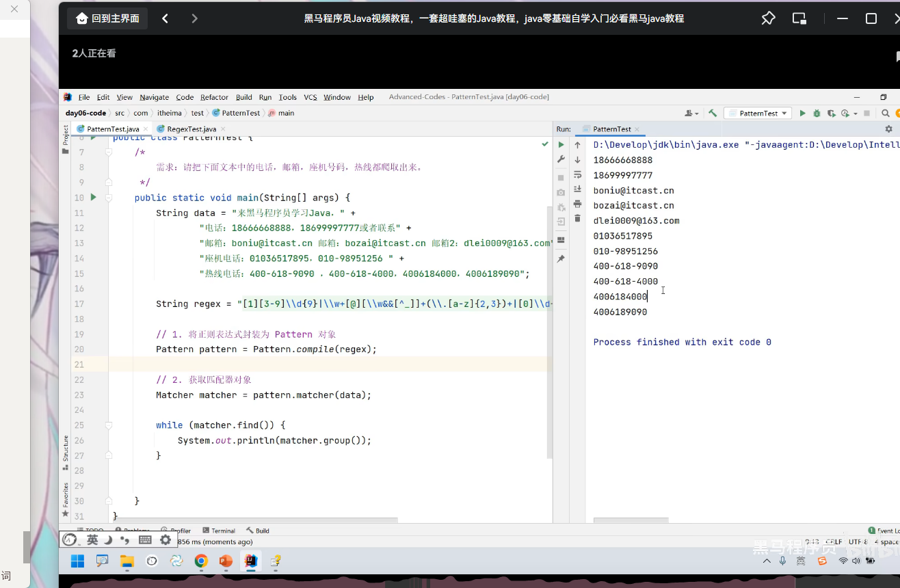Toggle IME moon mode icon
Image resolution: width=900 pixels, height=588 pixels.
click(x=108, y=540)
